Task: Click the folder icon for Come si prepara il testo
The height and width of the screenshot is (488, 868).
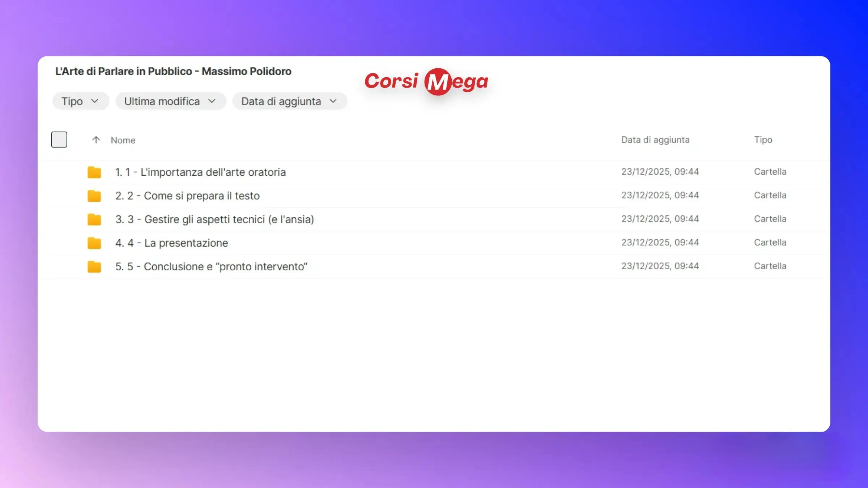Action: pos(94,196)
